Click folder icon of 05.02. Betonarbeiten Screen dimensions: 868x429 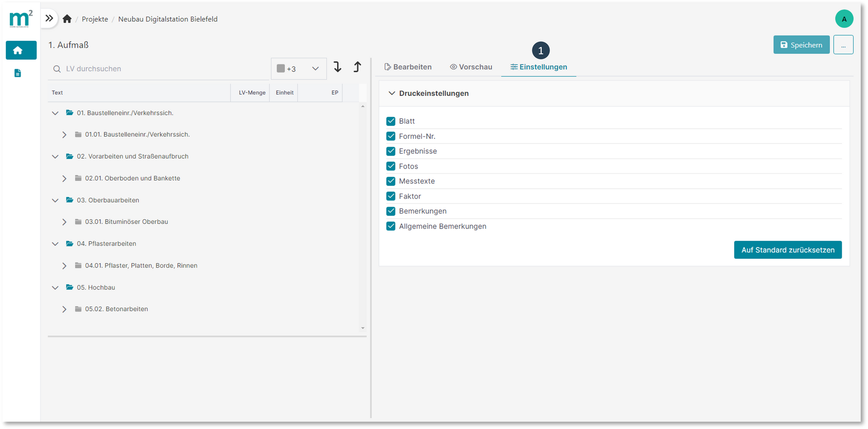(78, 309)
